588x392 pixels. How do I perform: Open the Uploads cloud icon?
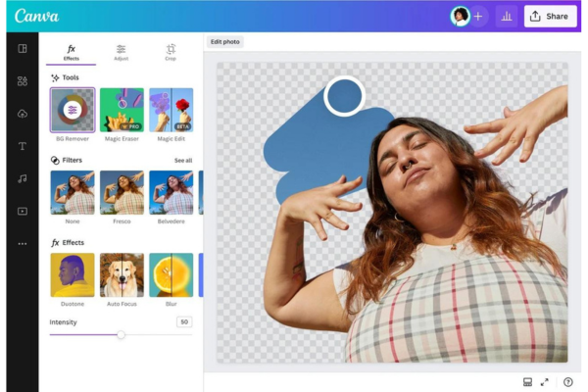[x=22, y=114]
